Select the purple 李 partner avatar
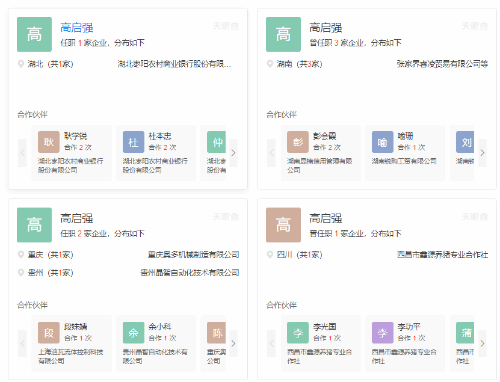This screenshot has width=500, height=382. [383, 333]
